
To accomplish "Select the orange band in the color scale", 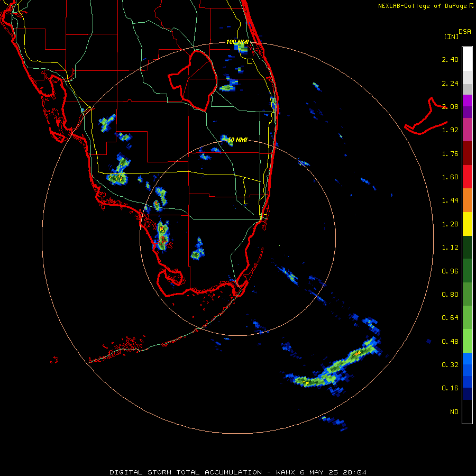I will (467, 200).
